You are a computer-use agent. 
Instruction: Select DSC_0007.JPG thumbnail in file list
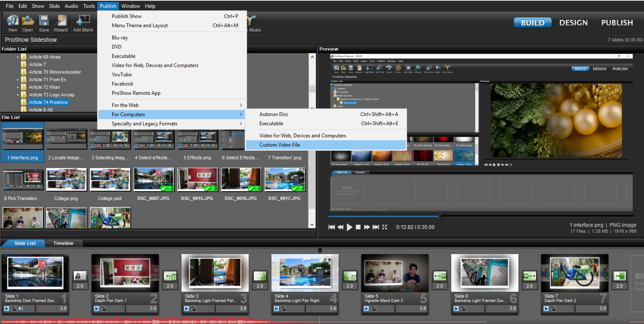[x=154, y=180]
